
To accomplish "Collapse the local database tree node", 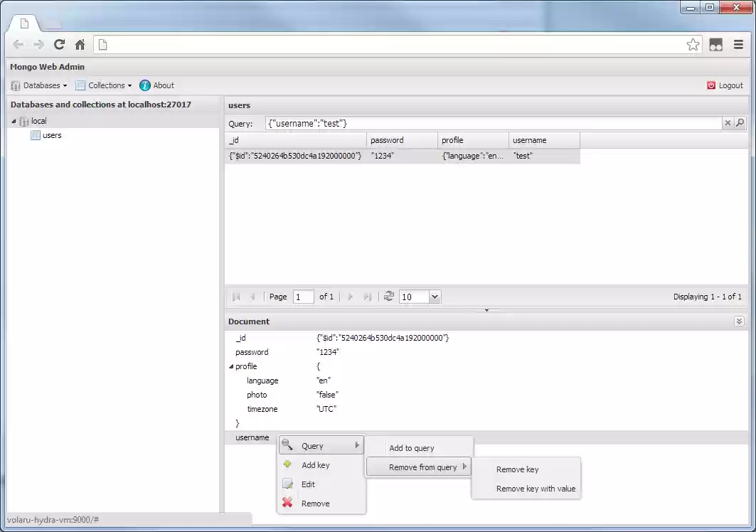I will click(x=14, y=121).
